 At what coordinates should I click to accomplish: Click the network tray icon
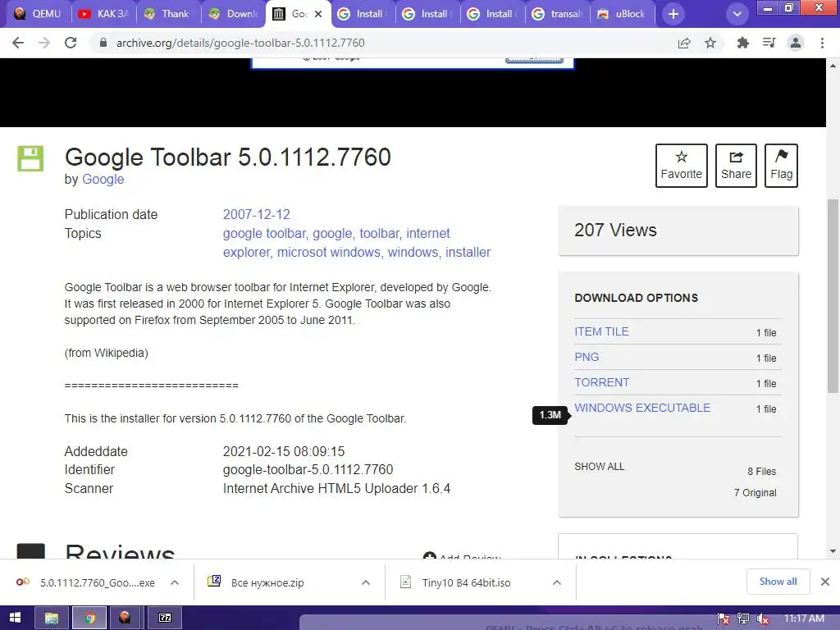click(743, 619)
